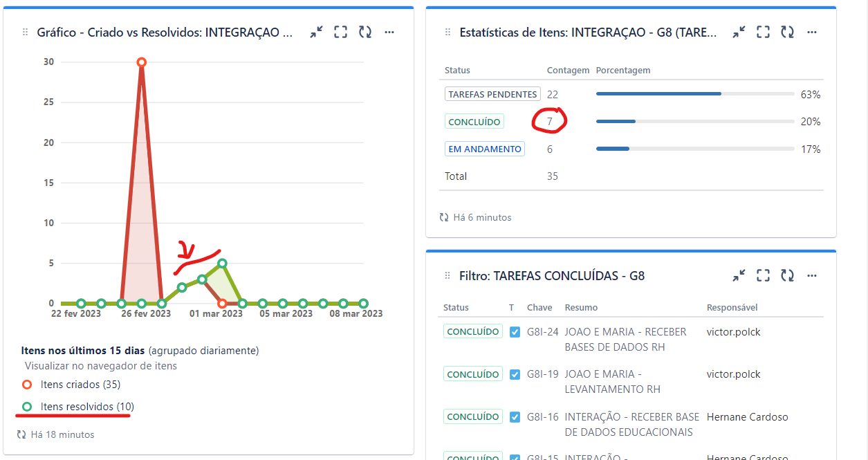868x460 pixels.
Task: Open issue key G8I-16
Action: click(543, 417)
